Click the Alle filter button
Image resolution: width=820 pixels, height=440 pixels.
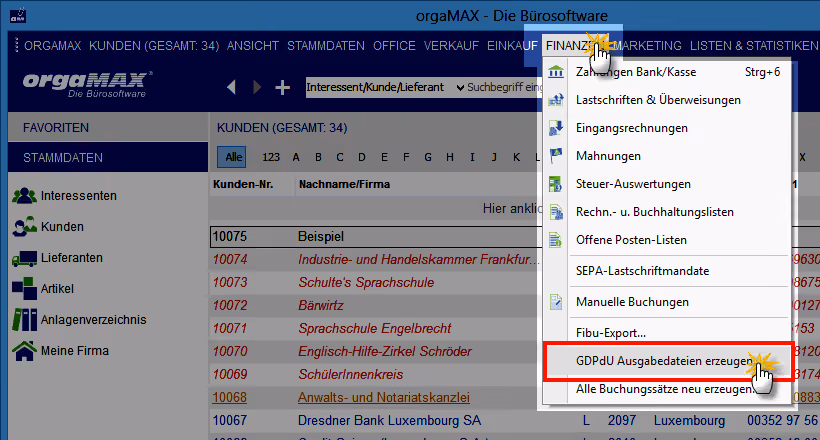pyautogui.click(x=233, y=157)
